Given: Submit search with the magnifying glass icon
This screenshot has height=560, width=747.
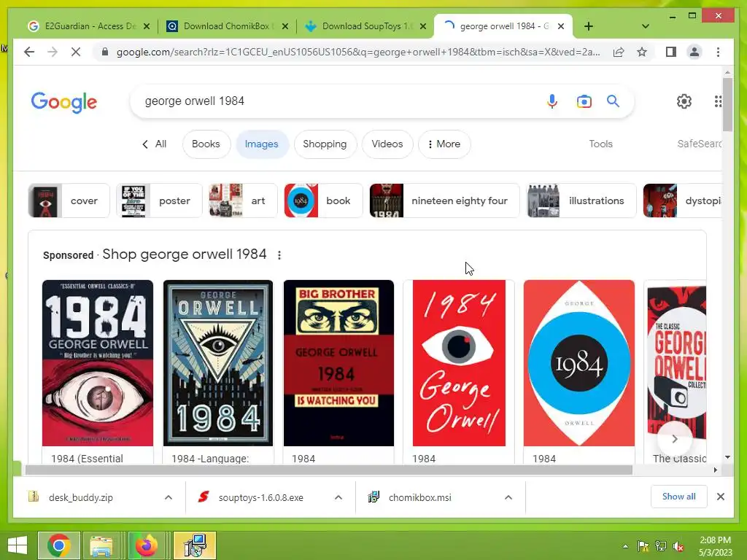Looking at the screenshot, I should coord(613,101).
